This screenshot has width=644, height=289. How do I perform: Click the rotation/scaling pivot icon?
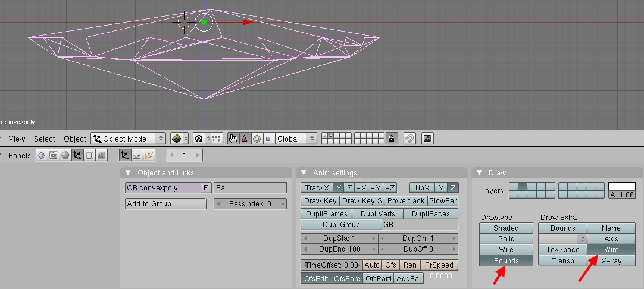tap(199, 139)
